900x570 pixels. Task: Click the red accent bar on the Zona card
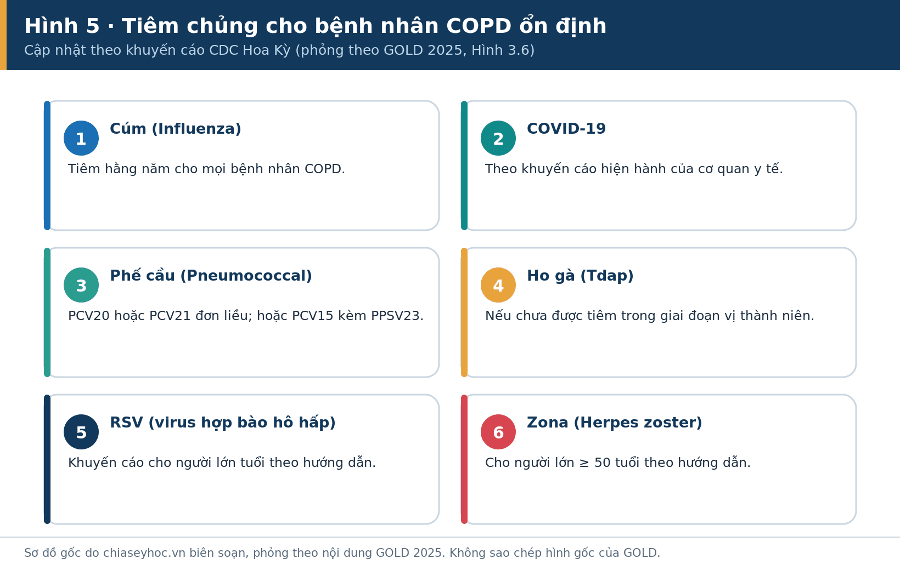464,459
